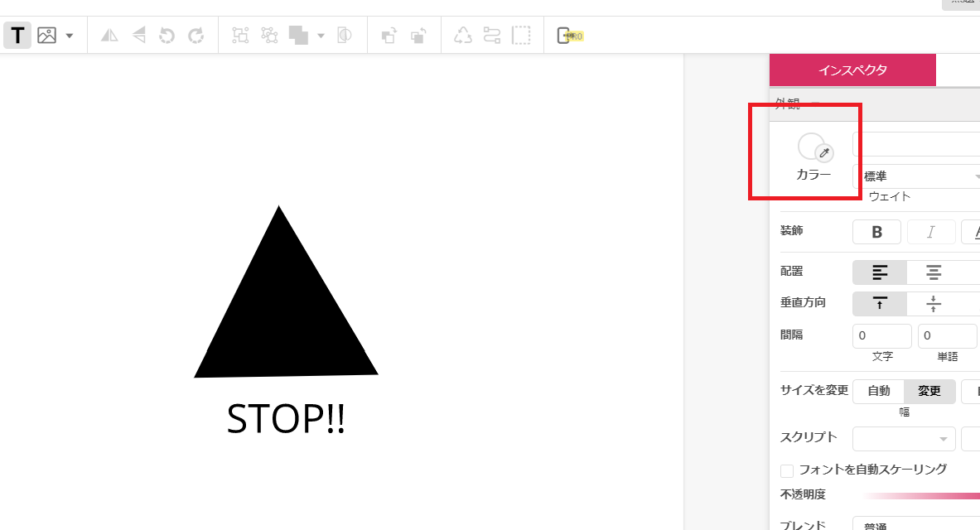Select center text alignment button
This screenshot has height=530, width=980.
pyautogui.click(x=934, y=272)
